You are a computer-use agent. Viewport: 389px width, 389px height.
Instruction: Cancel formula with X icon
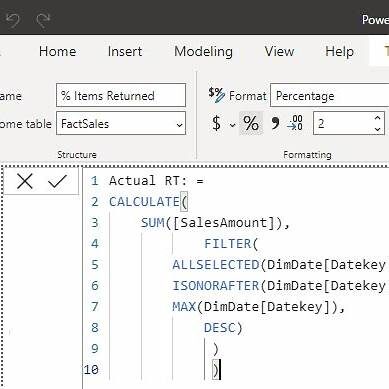point(25,182)
